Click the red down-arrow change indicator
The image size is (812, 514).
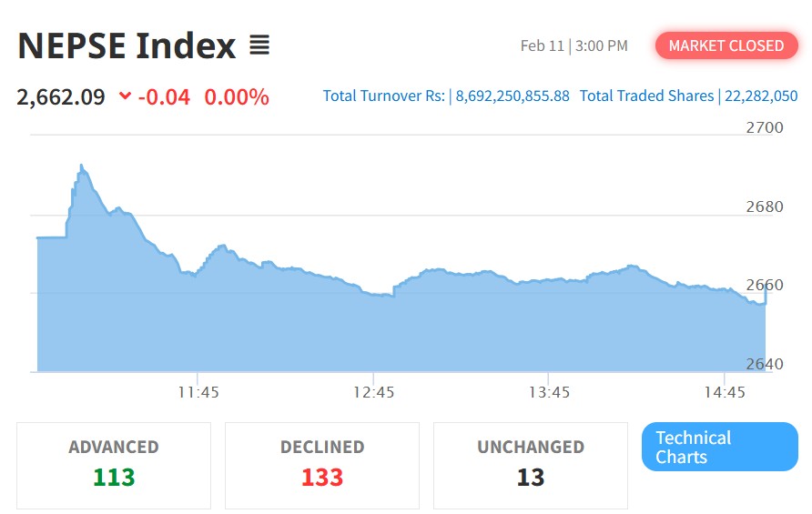click(x=125, y=96)
